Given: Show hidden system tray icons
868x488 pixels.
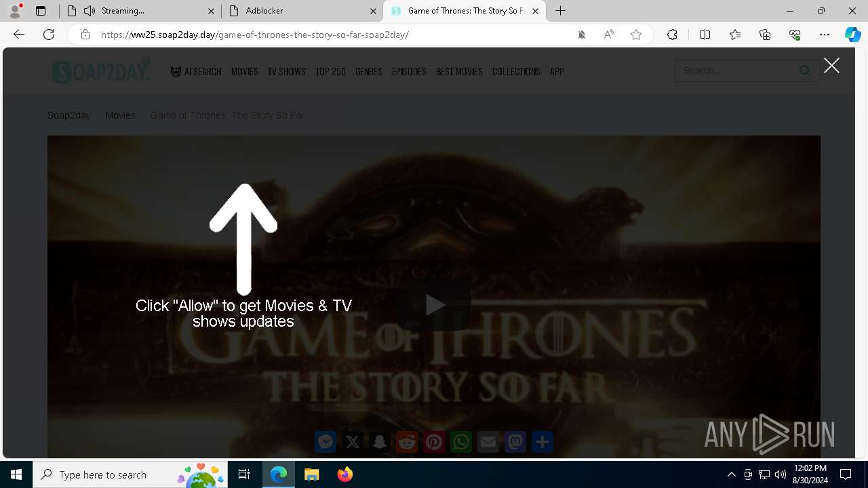Looking at the screenshot, I should coord(731,474).
